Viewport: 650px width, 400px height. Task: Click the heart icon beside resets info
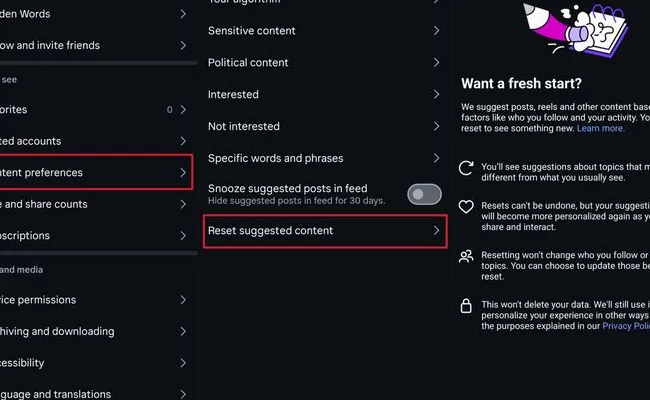click(466, 208)
